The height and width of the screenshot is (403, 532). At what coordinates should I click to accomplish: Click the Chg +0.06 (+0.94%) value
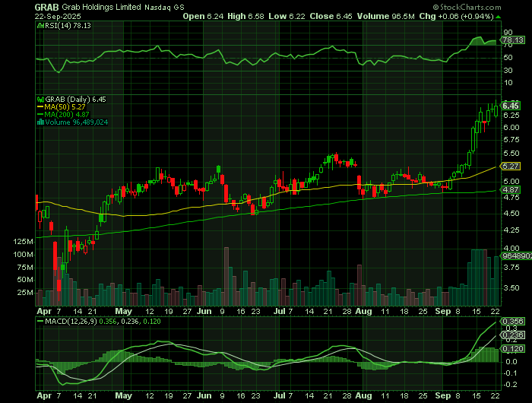[x=456, y=16]
